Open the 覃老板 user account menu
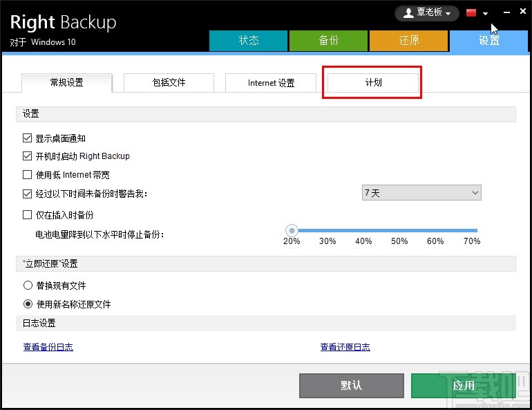This screenshot has height=410, width=532. pyautogui.click(x=427, y=13)
